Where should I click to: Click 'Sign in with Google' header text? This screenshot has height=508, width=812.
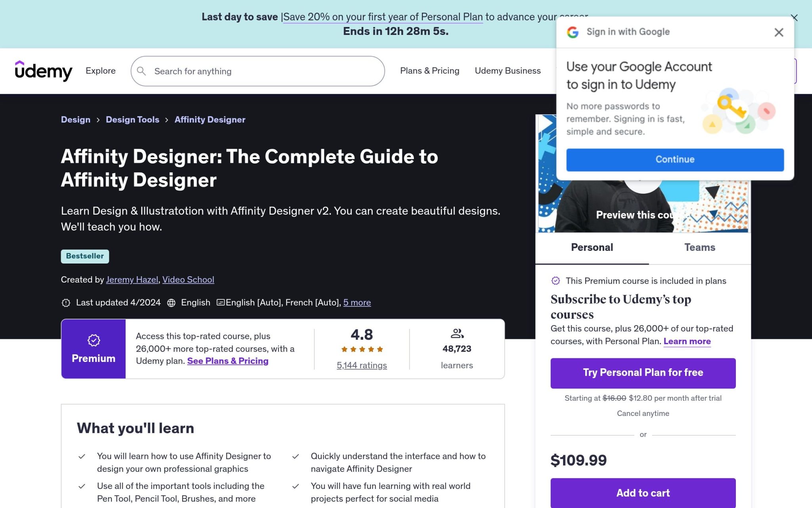628,32
